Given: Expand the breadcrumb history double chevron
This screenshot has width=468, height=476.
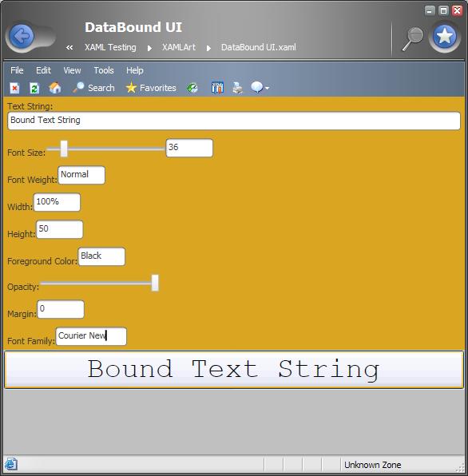Looking at the screenshot, I should (69, 47).
